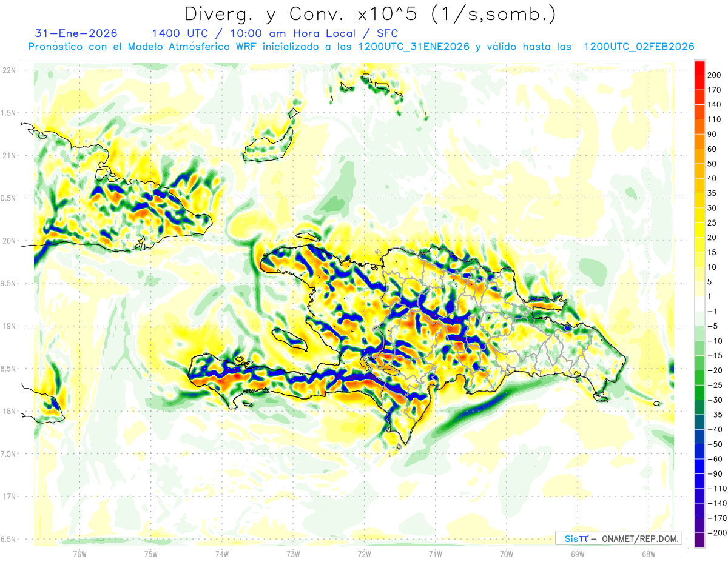
Task: Click the purple colorbar swatch below -200
Action: [699, 540]
